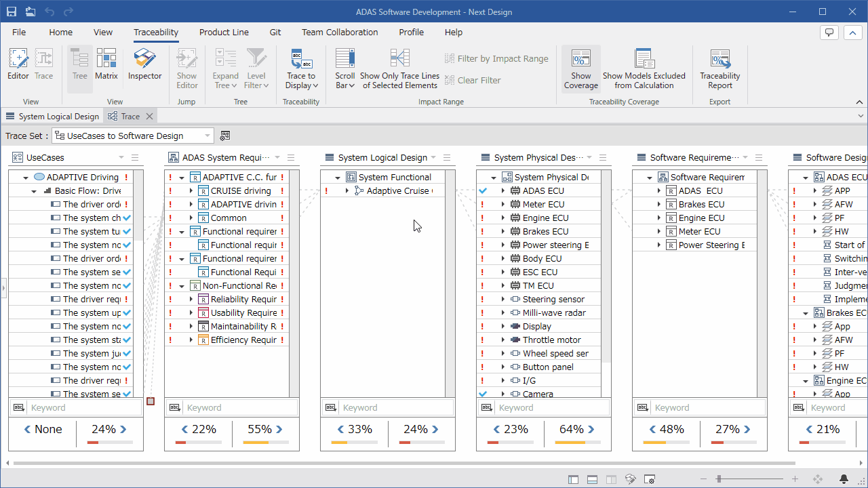Open the Trace Set combo box
868x488 pixels.
133,136
